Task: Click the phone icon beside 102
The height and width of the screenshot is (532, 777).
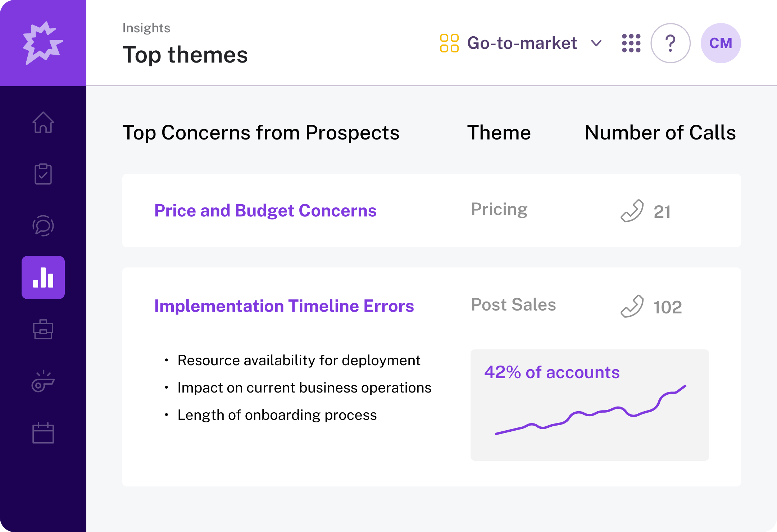Action: click(x=632, y=307)
